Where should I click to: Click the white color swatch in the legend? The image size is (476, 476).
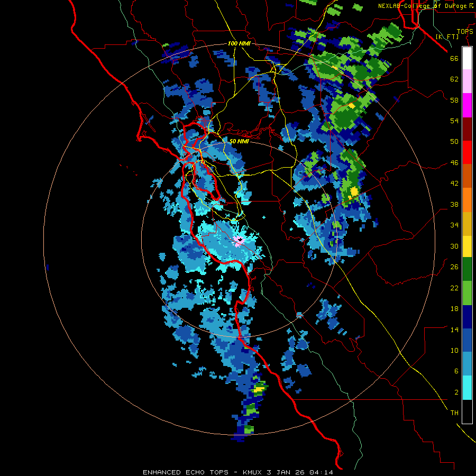click(467, 58)
